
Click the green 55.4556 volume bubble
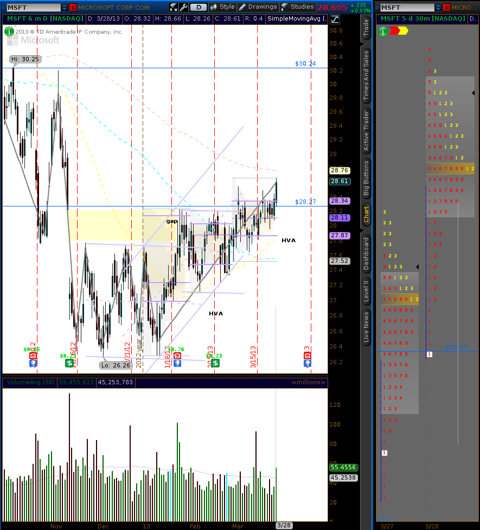pyautogui.click(x=344, y=467)
